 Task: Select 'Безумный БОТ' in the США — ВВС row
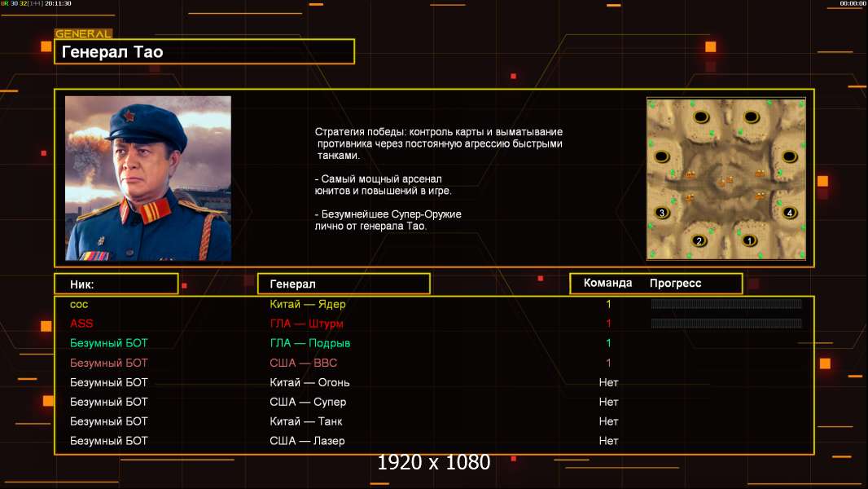109,363
